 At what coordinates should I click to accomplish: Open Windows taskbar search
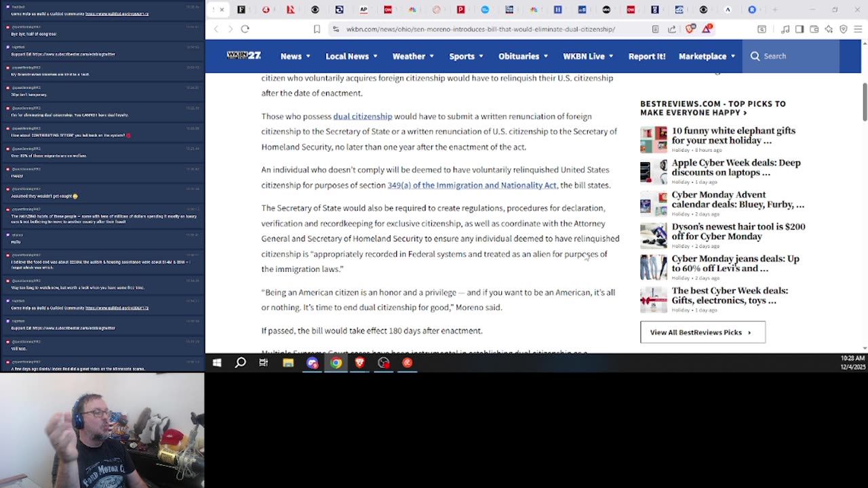coord(240,363)
